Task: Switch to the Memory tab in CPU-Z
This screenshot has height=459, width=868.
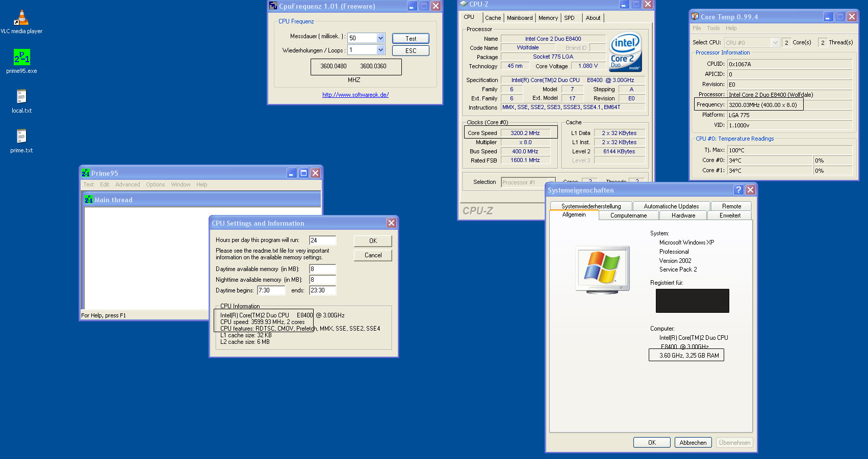Action: pyautogui.click(x=548, y=18)
